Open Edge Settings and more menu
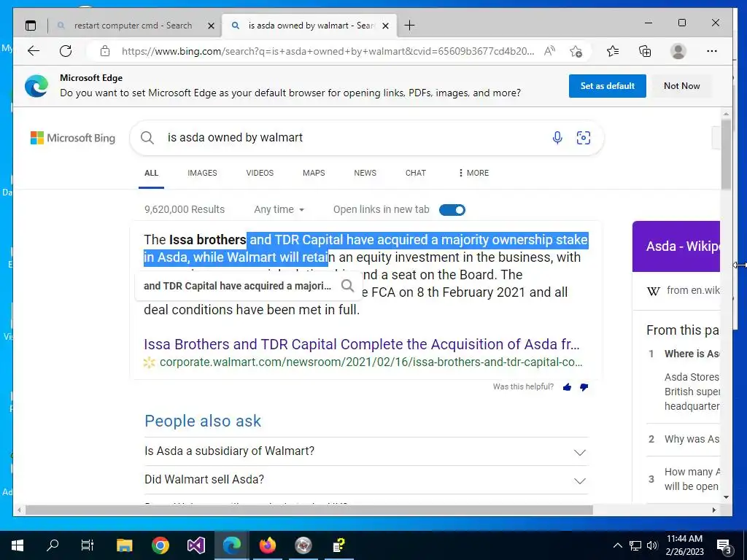 (712, 51)
